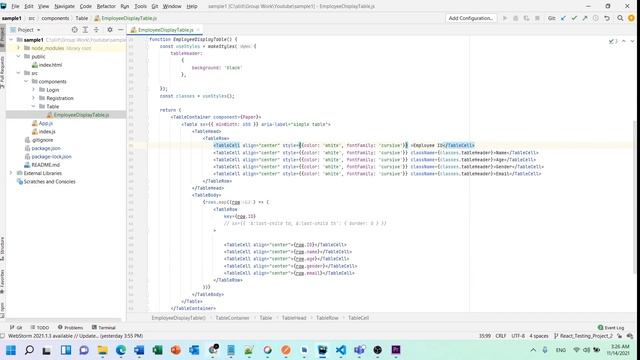Click the Add Configuration button
This screenshot has width=640, height=360.
click(471, 18)
